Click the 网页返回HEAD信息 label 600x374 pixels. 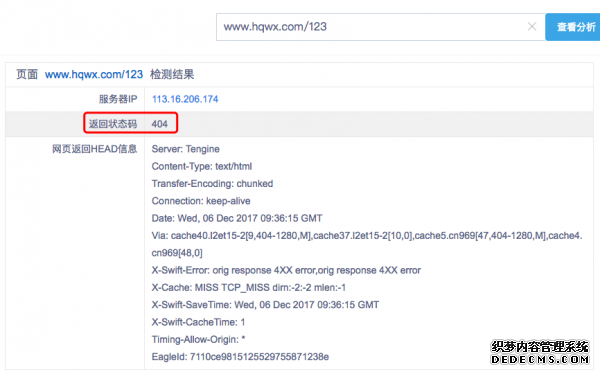coord(95,149)
